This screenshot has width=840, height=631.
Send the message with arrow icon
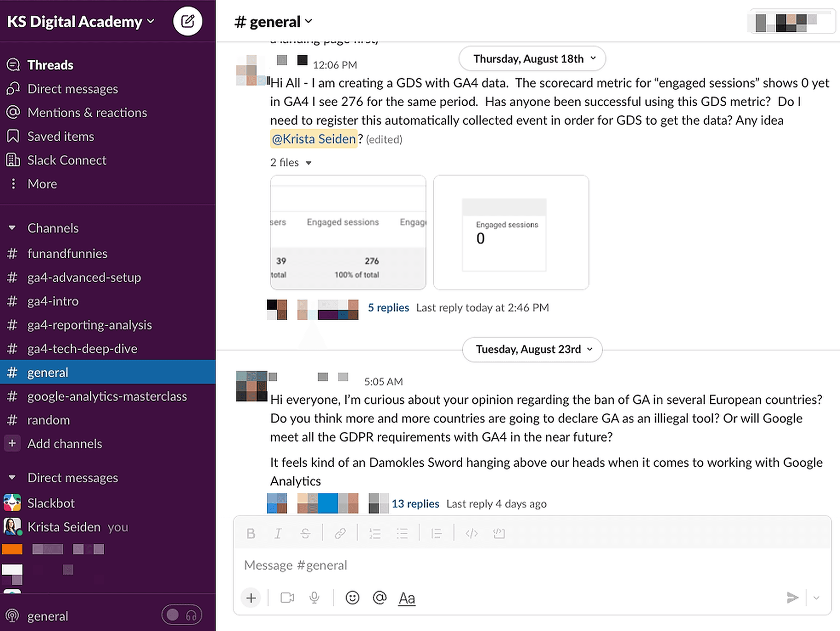coord(792,598)
